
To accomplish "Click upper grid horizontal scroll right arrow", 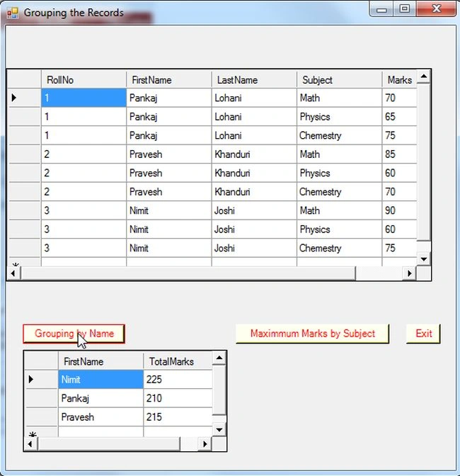I will (410, 273).
